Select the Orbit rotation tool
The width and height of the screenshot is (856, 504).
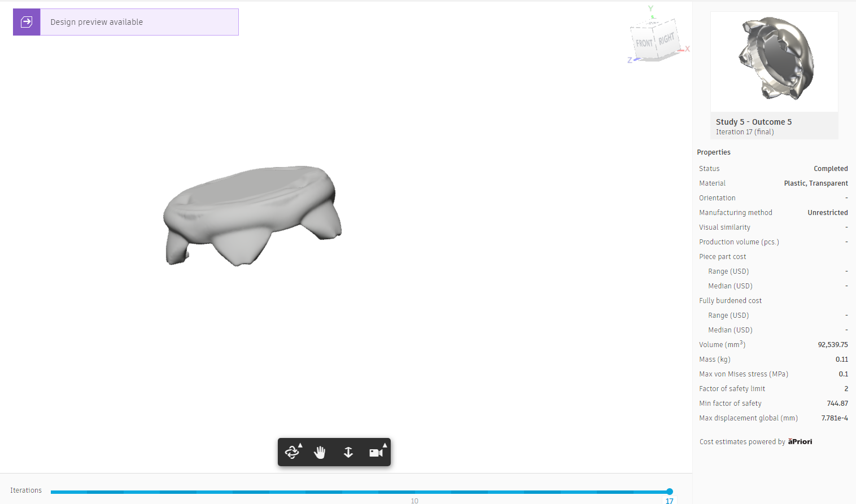click(292, 453)
